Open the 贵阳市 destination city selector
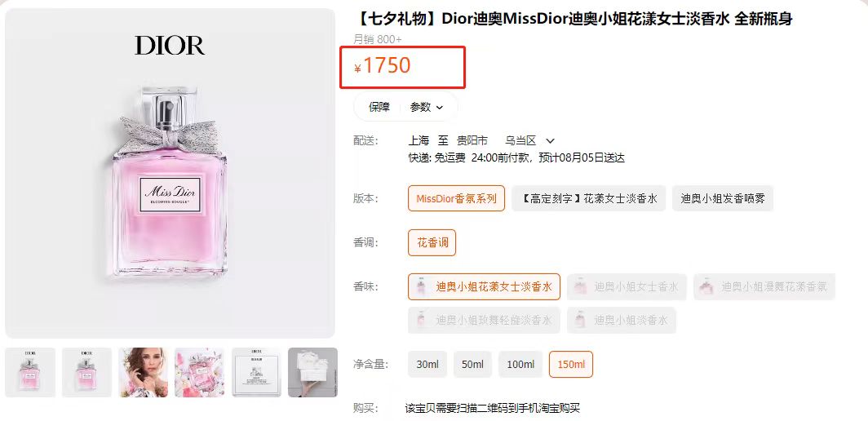 pyautogui.click(x=472, y=140)
